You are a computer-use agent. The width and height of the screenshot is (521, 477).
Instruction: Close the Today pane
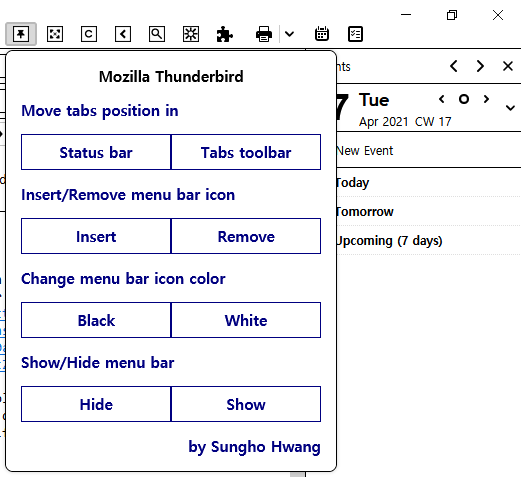[508, 66]
